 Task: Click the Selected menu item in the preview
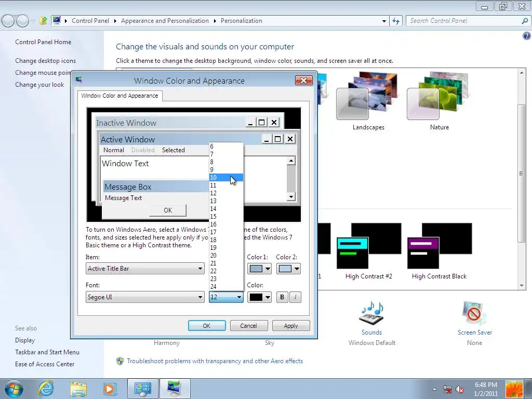(174, 150)
